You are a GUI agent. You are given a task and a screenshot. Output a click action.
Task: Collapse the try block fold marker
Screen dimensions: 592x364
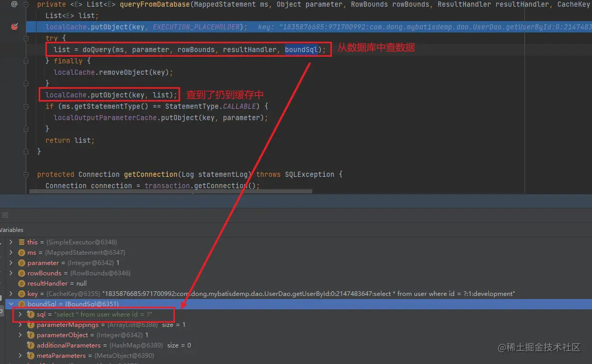[x=26, y=38]
